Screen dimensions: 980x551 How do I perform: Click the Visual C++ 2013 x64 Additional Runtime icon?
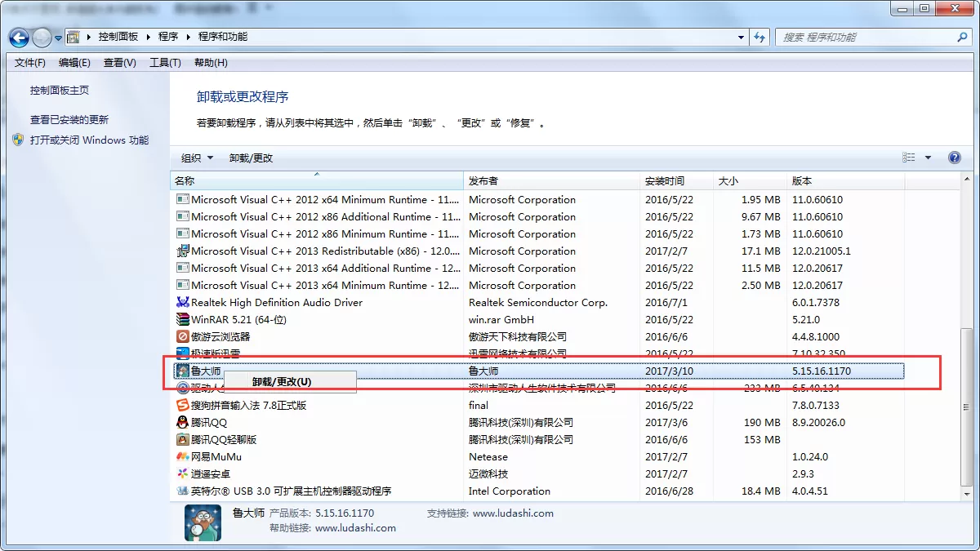(183, 269)
